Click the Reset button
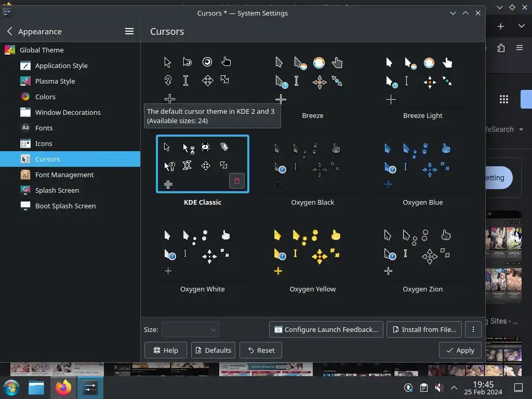This screenshot has height=399, width=532. 261,350
